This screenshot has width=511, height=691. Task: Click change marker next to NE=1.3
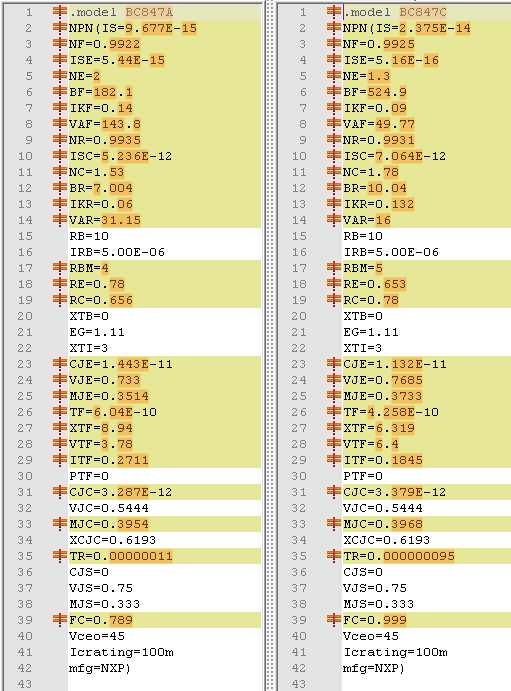pyautogui.click(x=334, y=76)
